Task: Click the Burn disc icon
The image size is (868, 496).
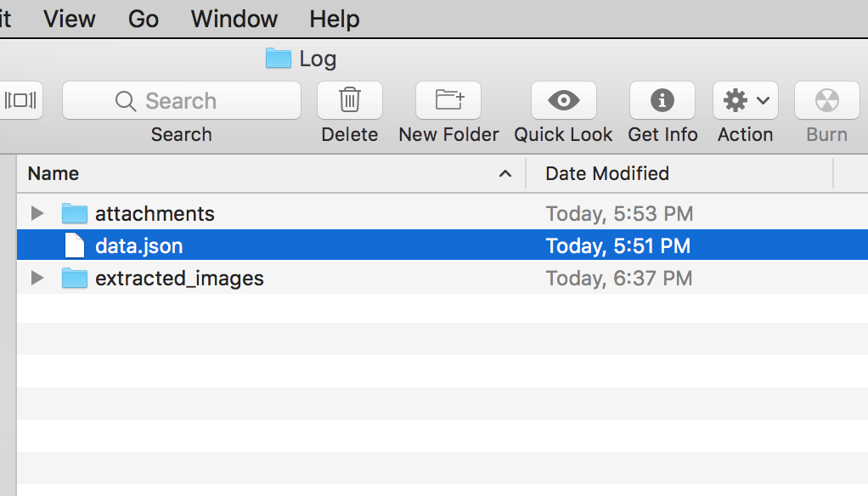Action: click(826, 100)
